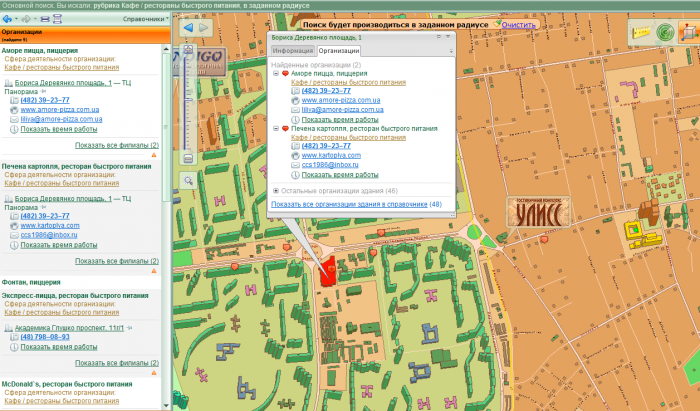Expand Остальные организации здания (46)
Screen dimensions: 700x411
pyautogui.click(x=276, y=191)
